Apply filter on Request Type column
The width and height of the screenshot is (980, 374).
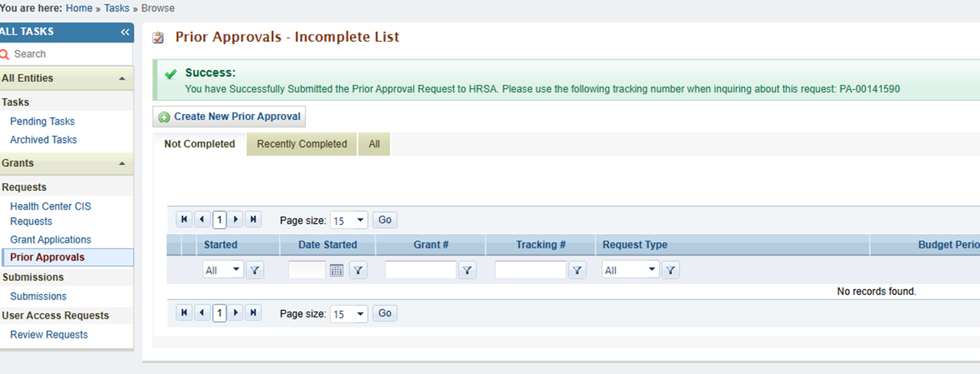pos(671,270)
